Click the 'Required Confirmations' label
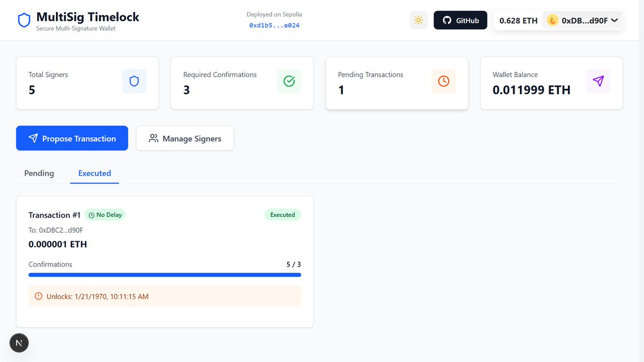The width and height of the screenshot is (644, 362). click(220, 75)
